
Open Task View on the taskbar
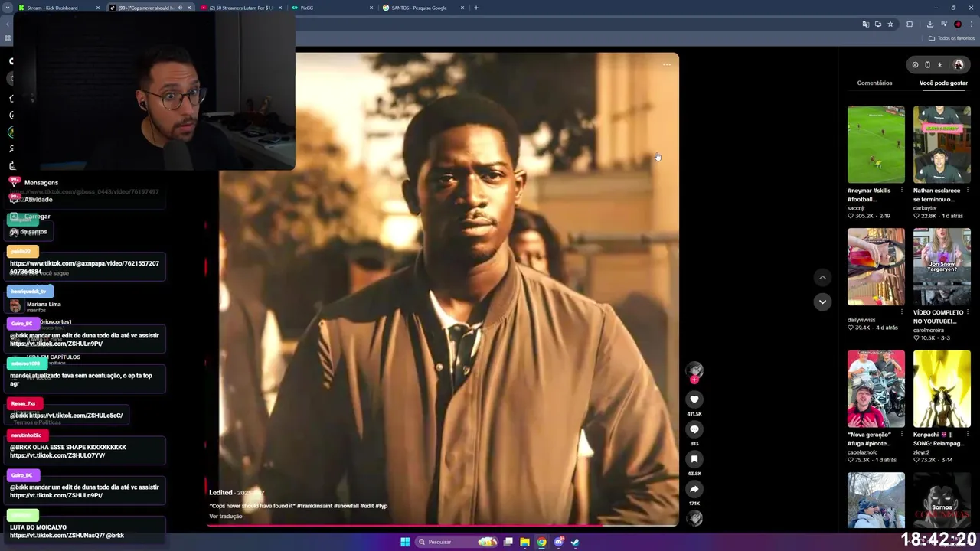click(508, 542)
